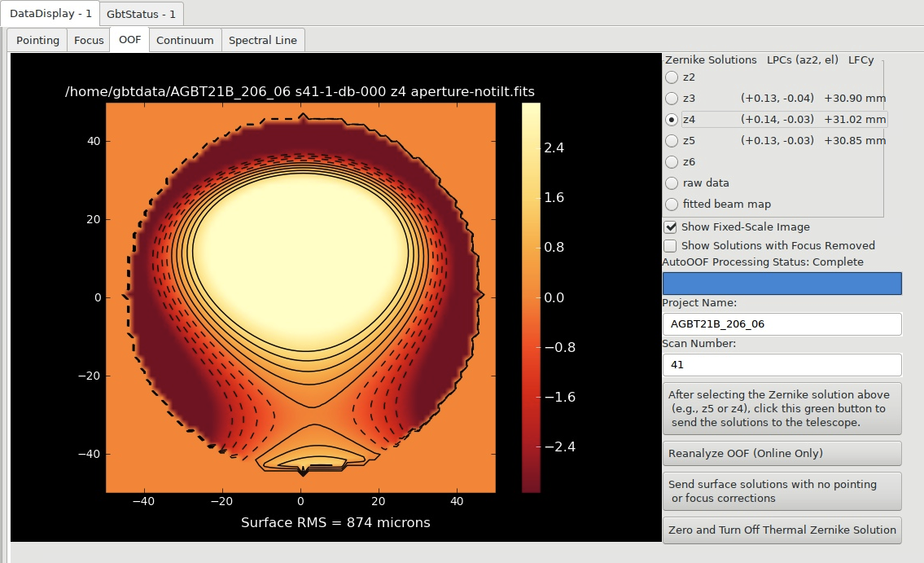This screenshot has width=924, height=563.
Task: Click the Project Name input field
Action: (782, 324)
